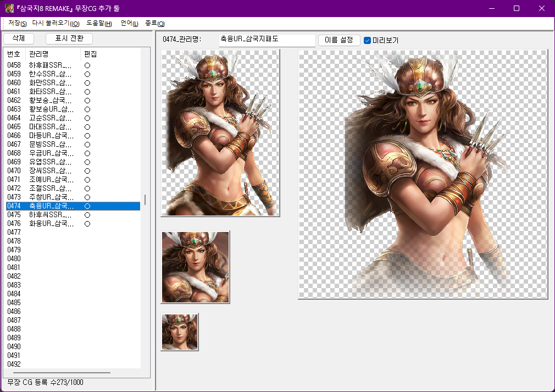The width and height of the screenshot is (555, 392).
Task: Click the 관리명 column header
Action: [53, 54]
